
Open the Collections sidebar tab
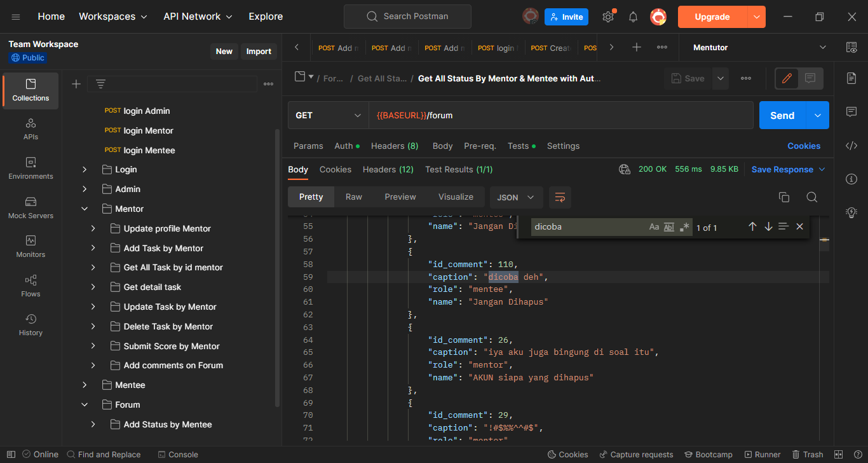(x=31, y=90)
